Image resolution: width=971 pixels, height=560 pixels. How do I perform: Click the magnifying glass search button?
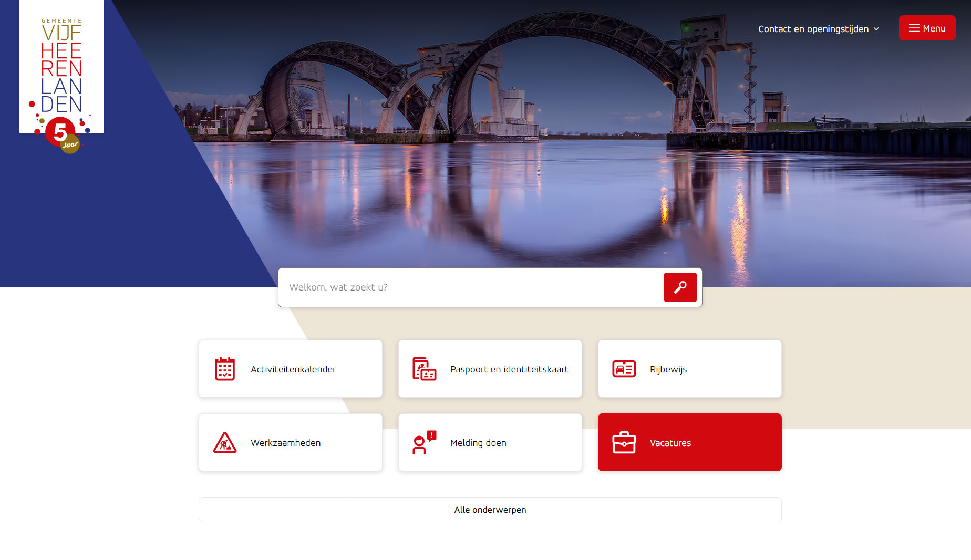[680, 287]
